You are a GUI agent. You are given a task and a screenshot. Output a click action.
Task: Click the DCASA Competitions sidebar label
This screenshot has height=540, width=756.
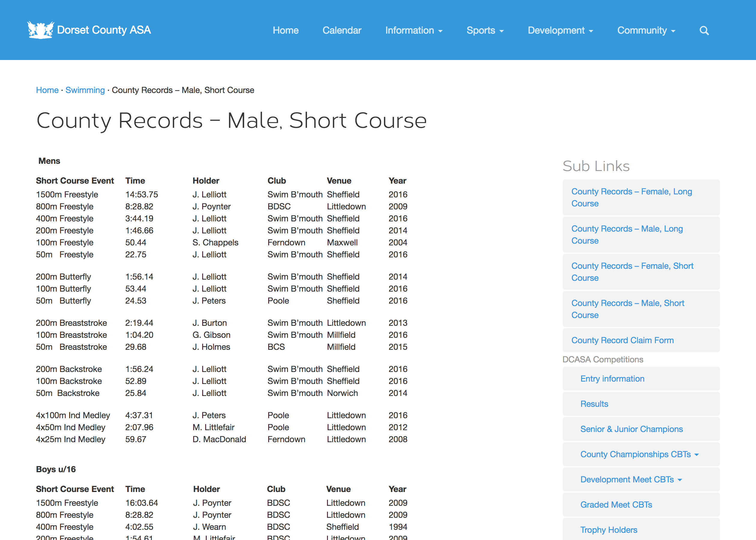(x=603, y=359)
